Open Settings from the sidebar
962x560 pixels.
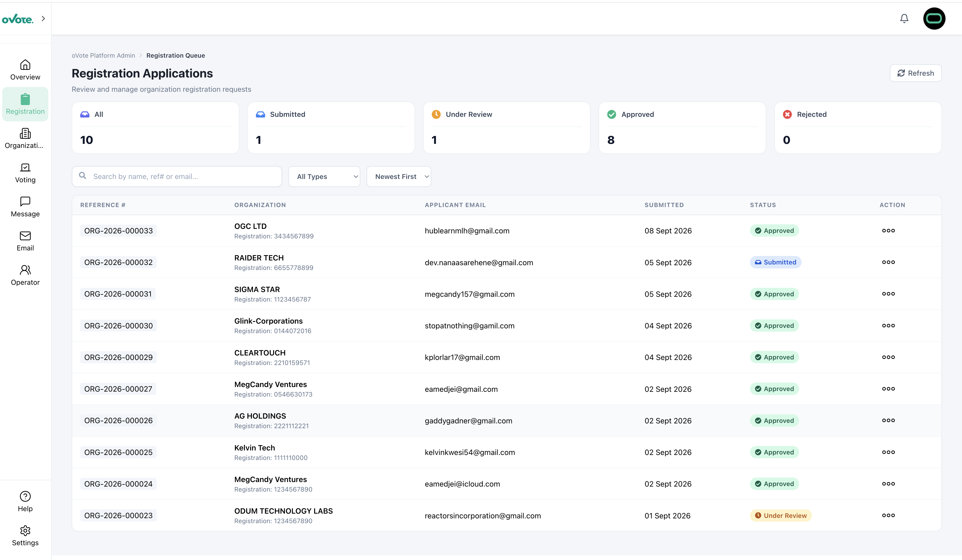25,536
